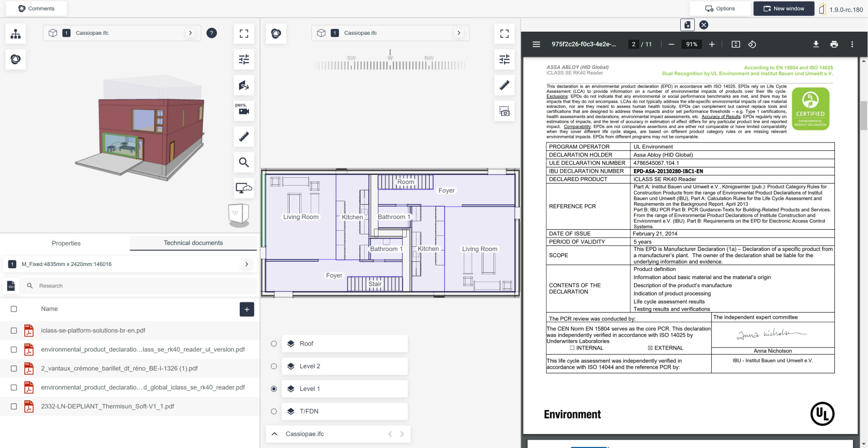Click the magnifier search icon in the 3D viewer

pyautogui.click(x=244, y=162)
